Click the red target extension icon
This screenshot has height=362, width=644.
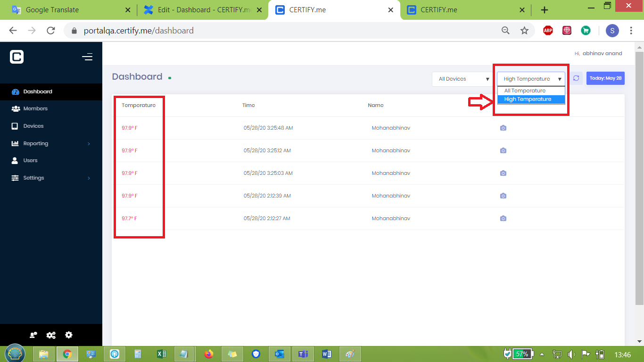pyautogui.click(x=567, y=31)
